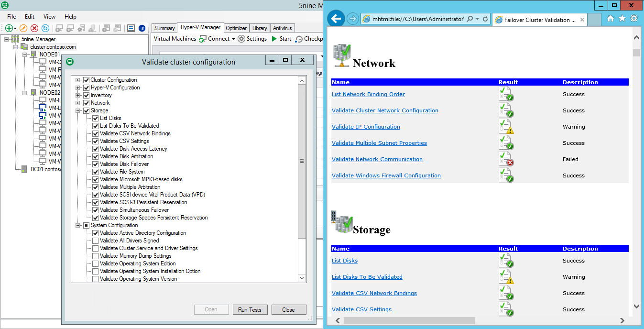Click the 5nine Manager root node icon
The height and width of the screenshot is (329, 644).
tap(15, 39)
